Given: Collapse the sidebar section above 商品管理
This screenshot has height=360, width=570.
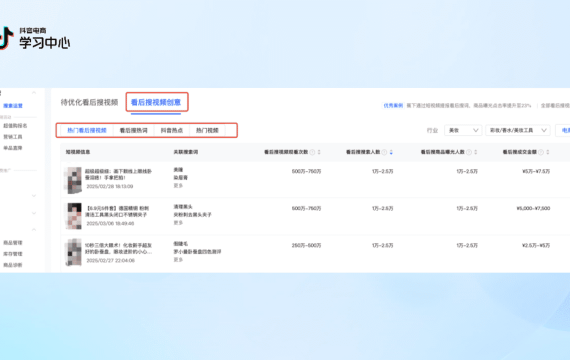Looking at the screenshot, I should 34,230.
